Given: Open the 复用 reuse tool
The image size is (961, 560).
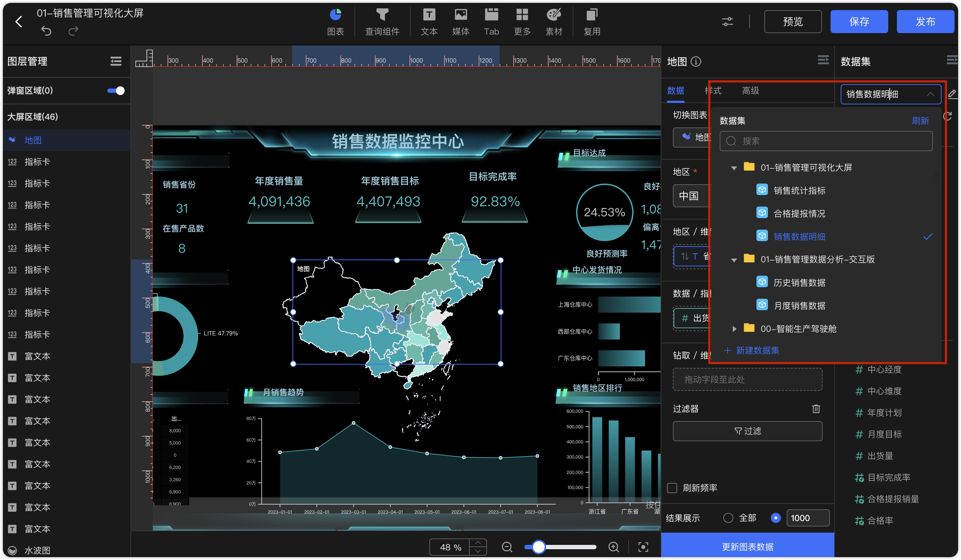Looking at the screenshot, I should tap(592, 22).
